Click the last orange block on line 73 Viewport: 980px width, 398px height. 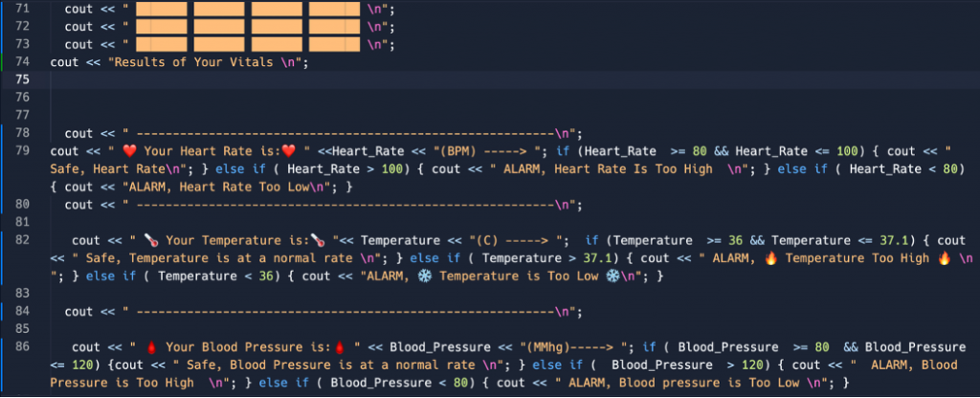334,44
